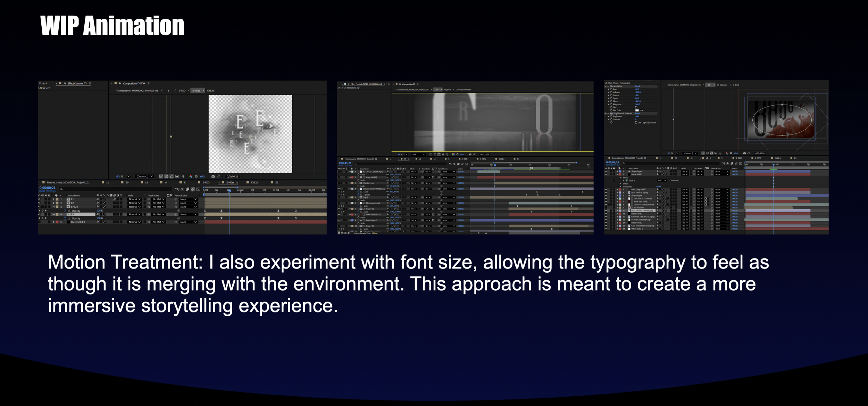Open the Half resolution dropdown
The image size is (868, 406).
[418, 155]
